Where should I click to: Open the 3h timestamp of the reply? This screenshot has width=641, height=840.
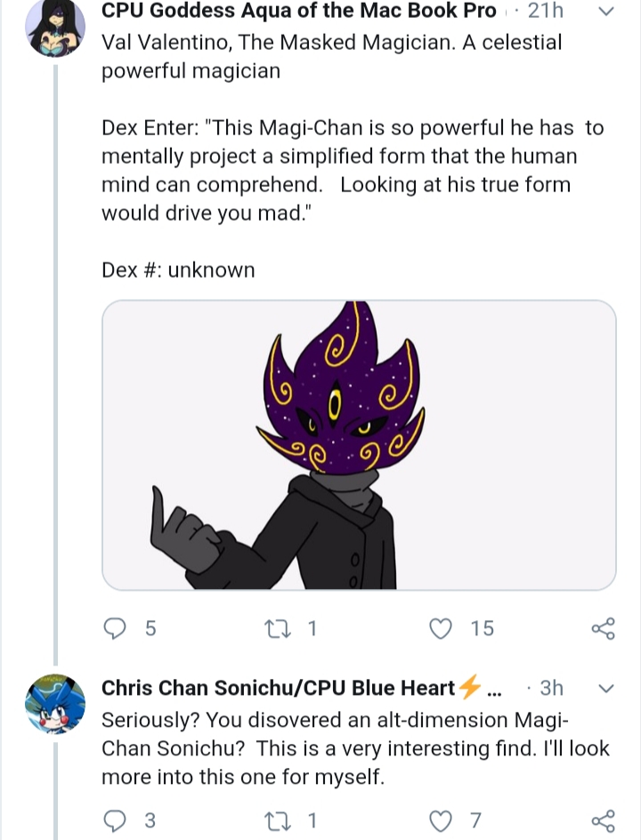point(551,688)
